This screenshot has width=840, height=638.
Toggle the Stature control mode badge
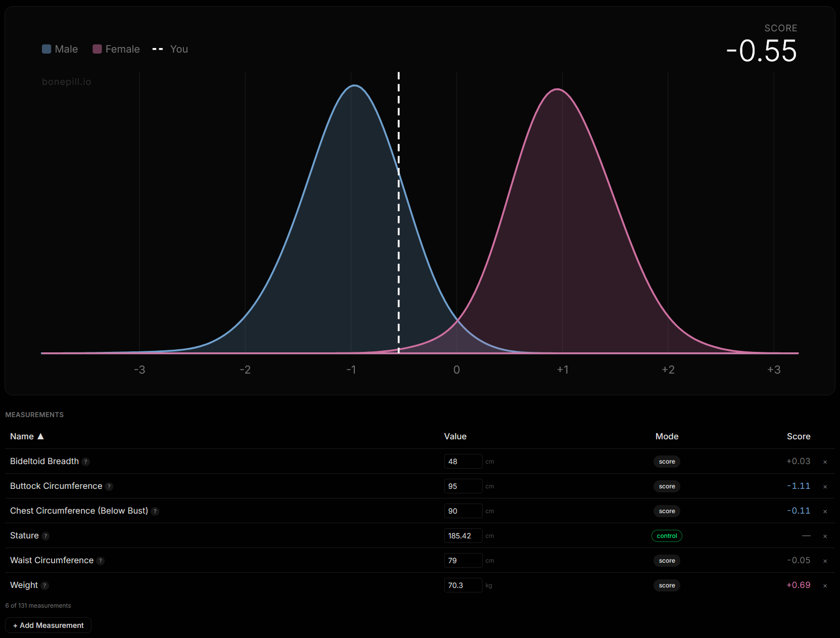[x=667, y=536]
